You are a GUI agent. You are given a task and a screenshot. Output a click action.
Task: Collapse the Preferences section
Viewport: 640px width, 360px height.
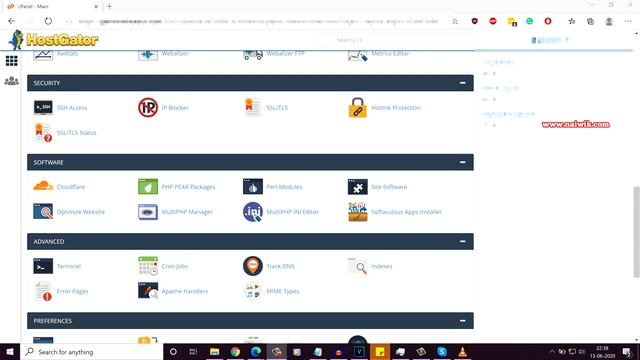[462, 320]
